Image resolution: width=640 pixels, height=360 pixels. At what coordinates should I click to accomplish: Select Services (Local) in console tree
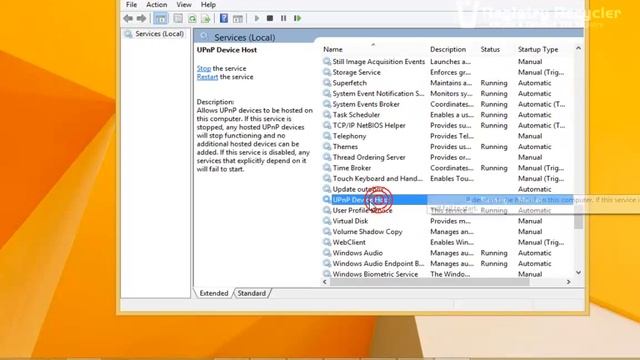(x=159, y=34)
